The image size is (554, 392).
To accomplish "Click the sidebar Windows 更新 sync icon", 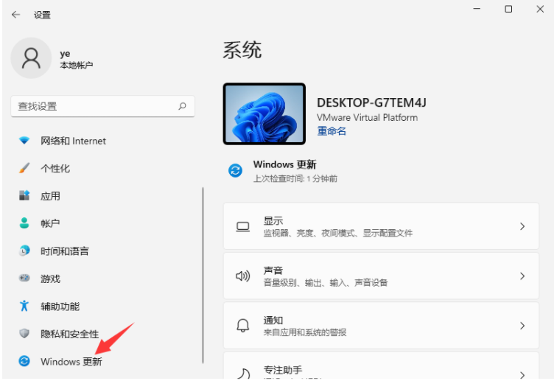I will point(24,361).
